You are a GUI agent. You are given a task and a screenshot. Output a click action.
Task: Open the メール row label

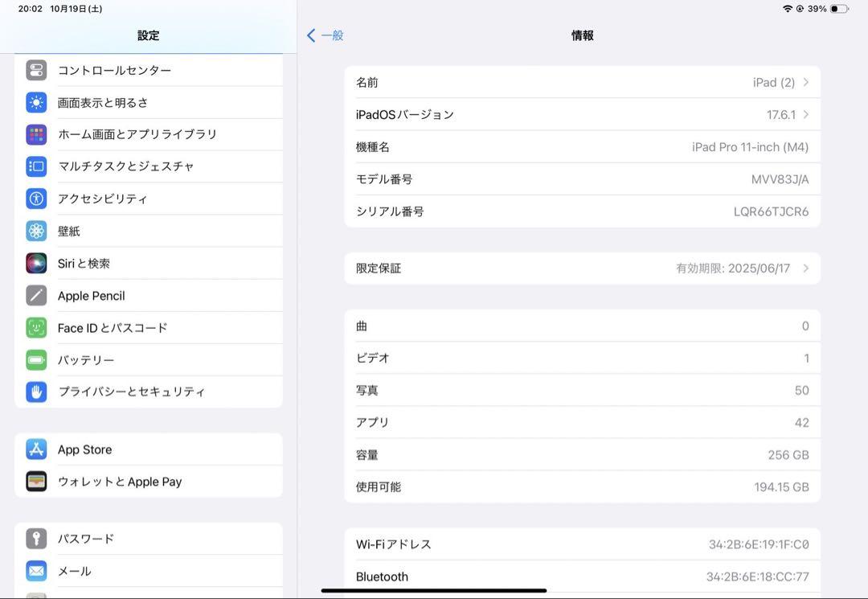point(74,571)
